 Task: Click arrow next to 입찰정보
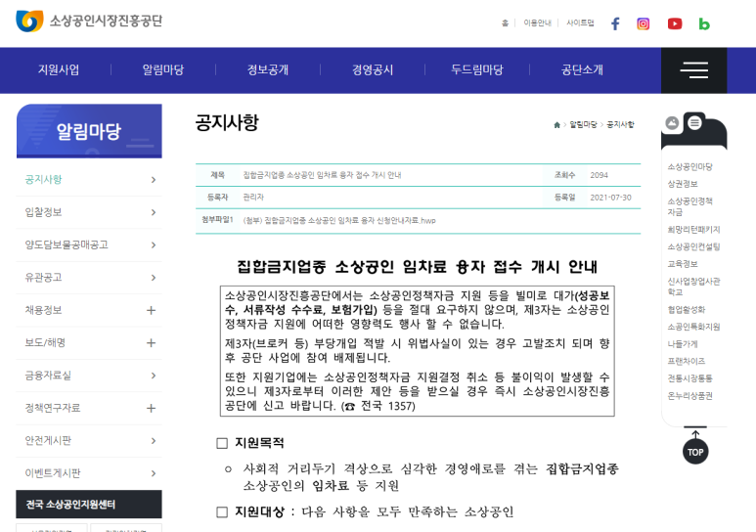click(154, 213)
